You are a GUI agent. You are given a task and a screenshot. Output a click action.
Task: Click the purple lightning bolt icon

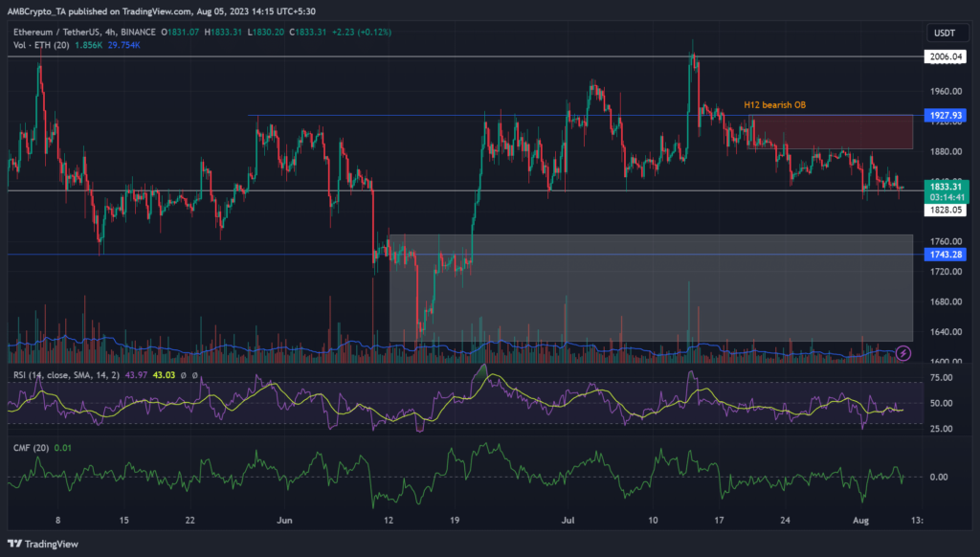pyautogui.click(x=904, y=353)
